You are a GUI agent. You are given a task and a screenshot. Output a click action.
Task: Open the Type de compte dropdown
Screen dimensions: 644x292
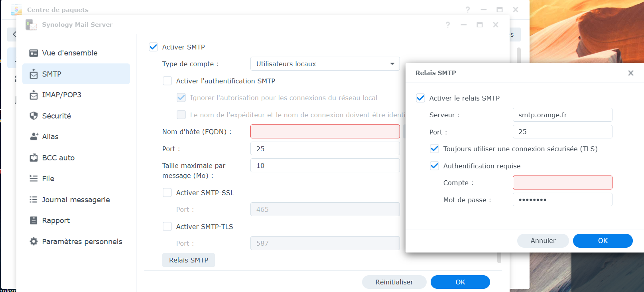pos(325,64)
